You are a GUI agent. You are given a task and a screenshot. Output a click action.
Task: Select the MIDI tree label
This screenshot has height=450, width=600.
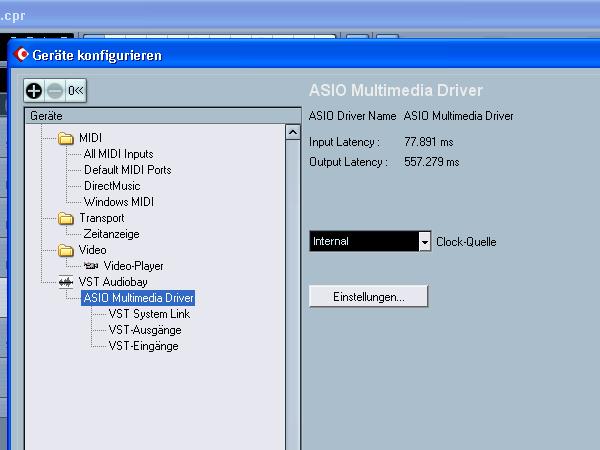(90, 138)
